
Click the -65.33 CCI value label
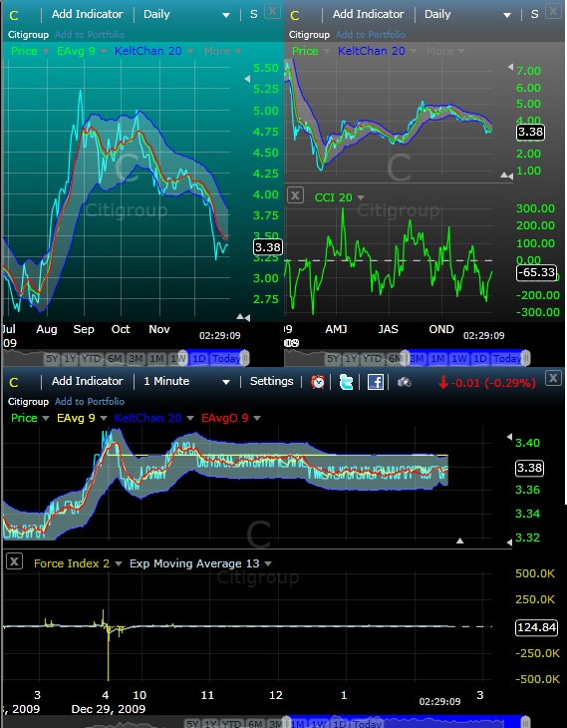(x=536, y=272)
